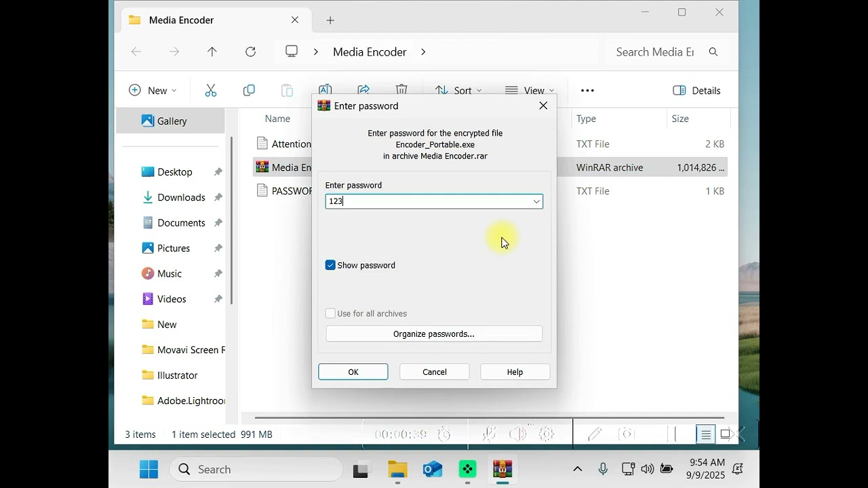This screenshot has width=868, height=488.
Task: Open the New dropdown menu
Action: (153, 90)
